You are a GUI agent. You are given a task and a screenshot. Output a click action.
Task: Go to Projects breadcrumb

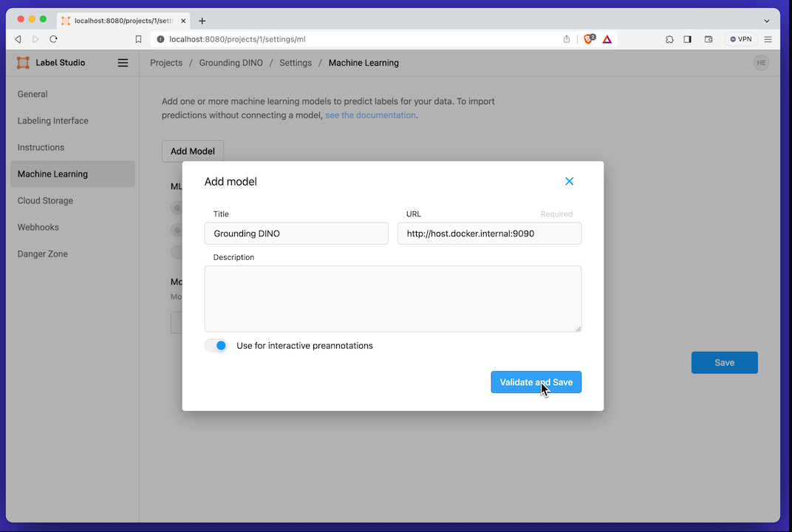pos(166,63)
